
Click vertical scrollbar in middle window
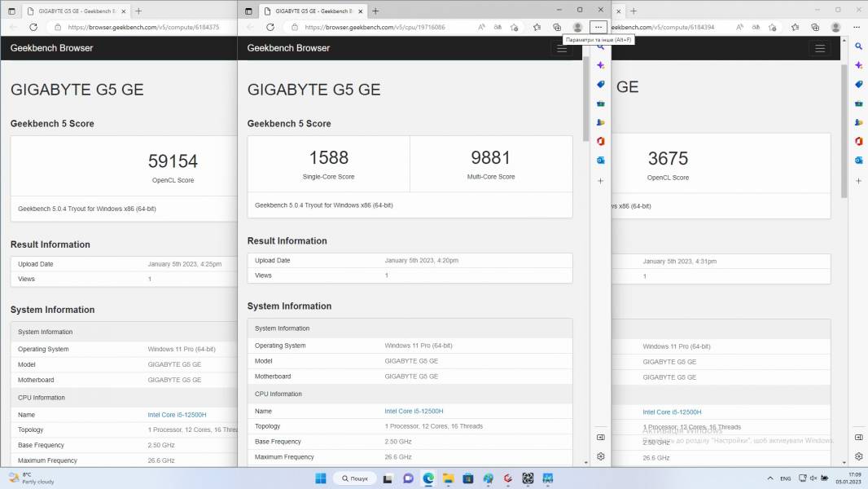[x=586, y=99]
